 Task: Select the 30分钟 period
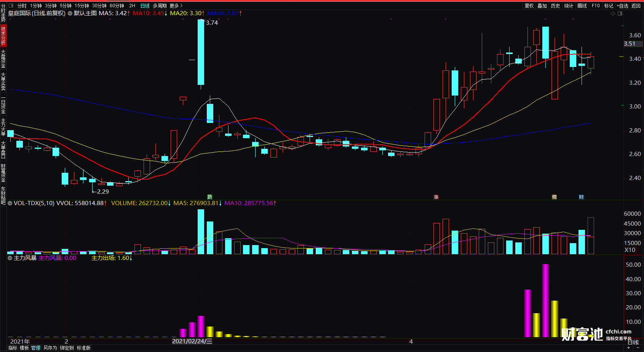[x=99, y=6]
